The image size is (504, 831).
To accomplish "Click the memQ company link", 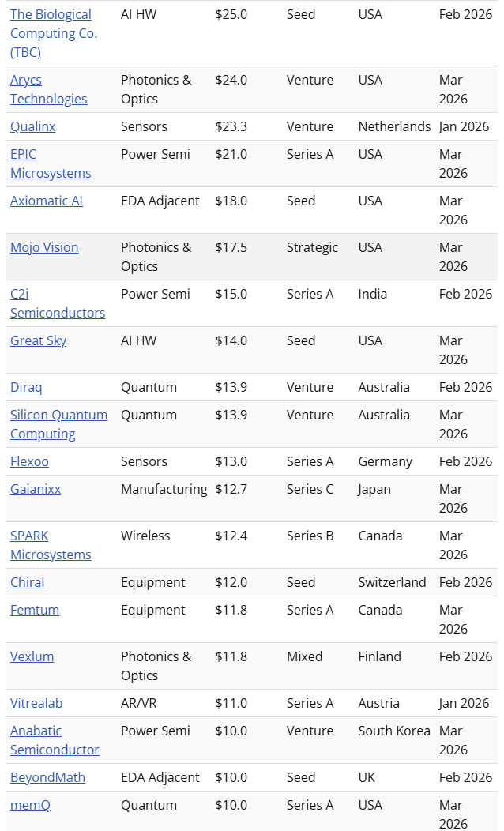I will [x=30, y=805].
